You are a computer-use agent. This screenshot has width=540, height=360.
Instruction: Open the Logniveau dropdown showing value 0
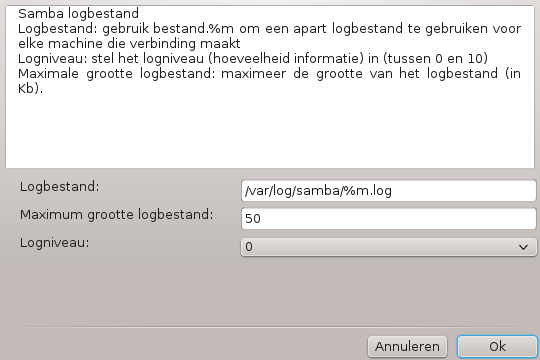coord(388,247)
